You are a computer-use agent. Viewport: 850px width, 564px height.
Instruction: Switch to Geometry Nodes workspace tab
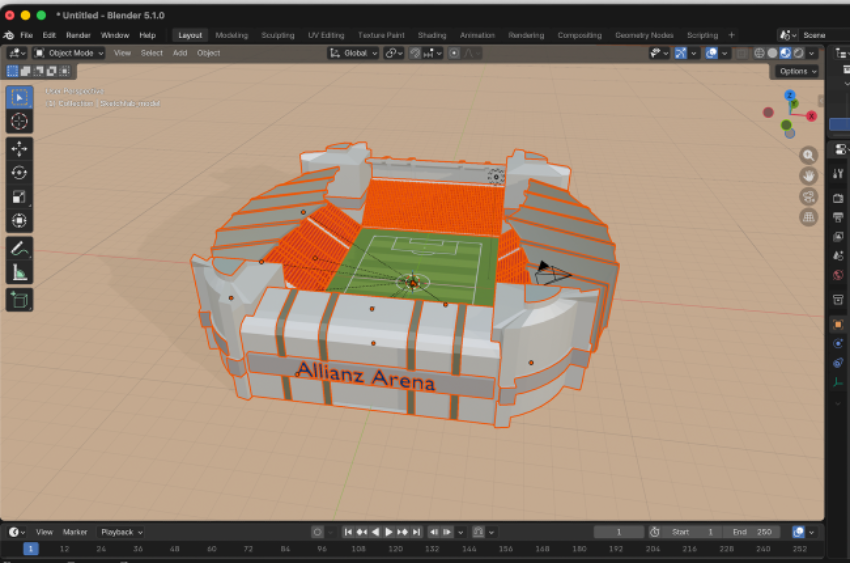[644, 35]
